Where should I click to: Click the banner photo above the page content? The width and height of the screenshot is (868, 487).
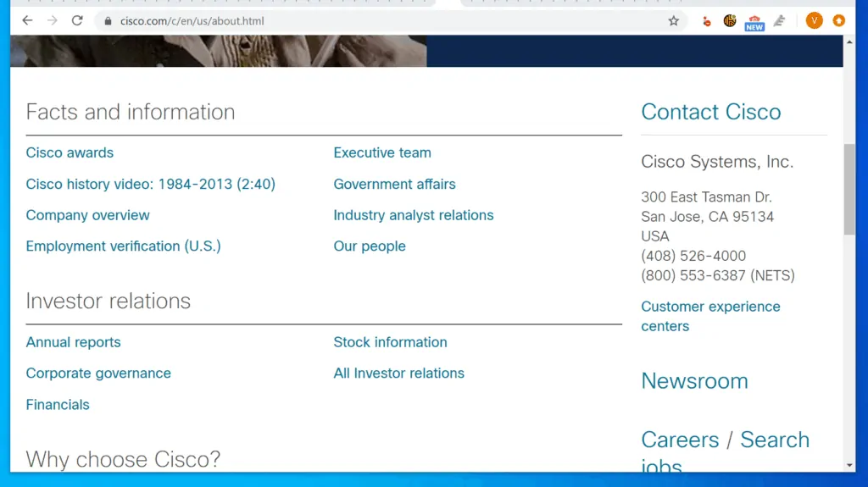pyautogui.click(x=218, y=51)
